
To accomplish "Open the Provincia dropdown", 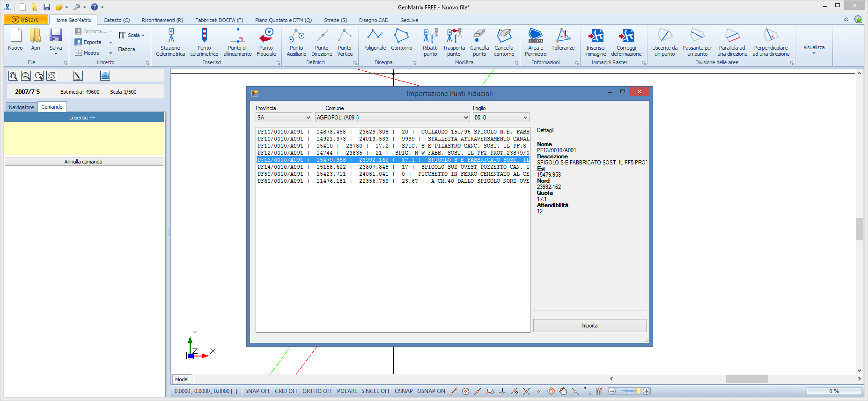I will (284, 118).
